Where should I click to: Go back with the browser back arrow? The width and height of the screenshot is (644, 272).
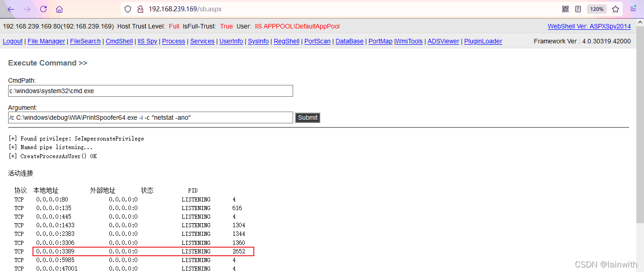[11, 9]
